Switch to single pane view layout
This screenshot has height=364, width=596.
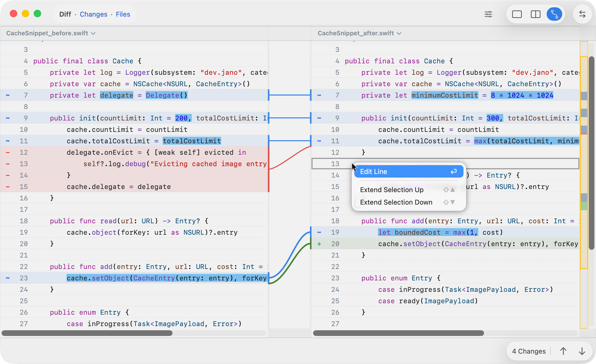click(x=517, y=14)
